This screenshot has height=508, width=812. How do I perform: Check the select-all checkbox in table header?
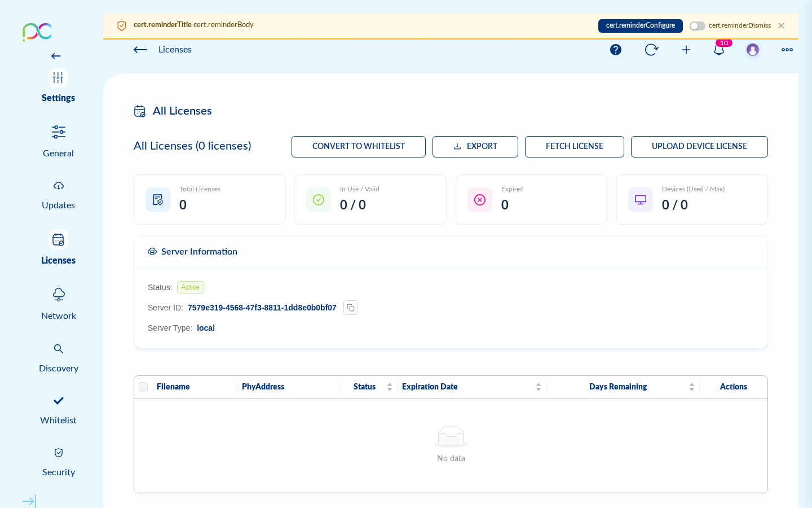point(143,387)
